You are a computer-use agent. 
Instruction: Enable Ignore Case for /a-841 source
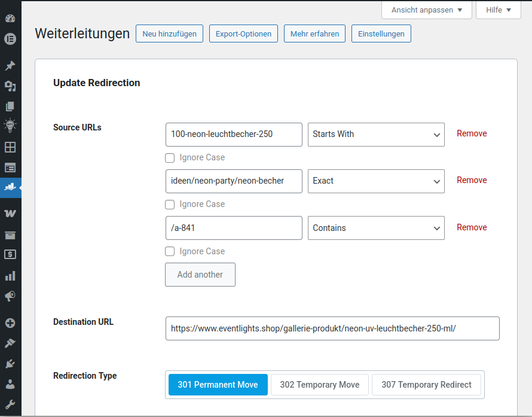tap(170, 251)
